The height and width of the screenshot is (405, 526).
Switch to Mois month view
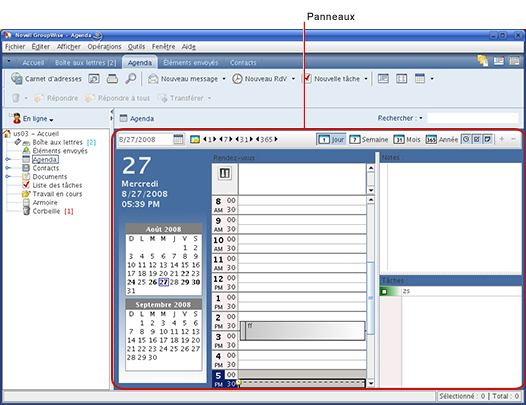[407, 139]
